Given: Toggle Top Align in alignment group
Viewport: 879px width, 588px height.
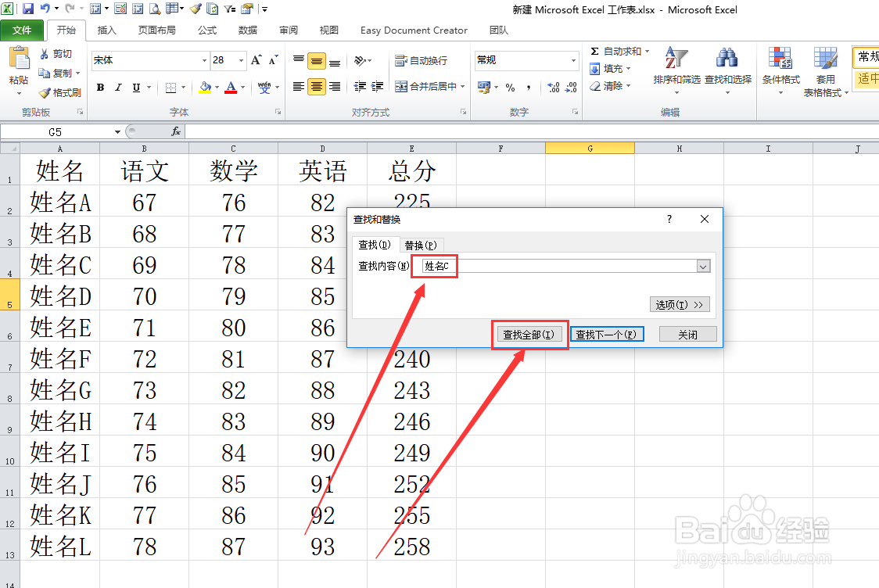Looking at the screenshot, I should tap(299, 60).
